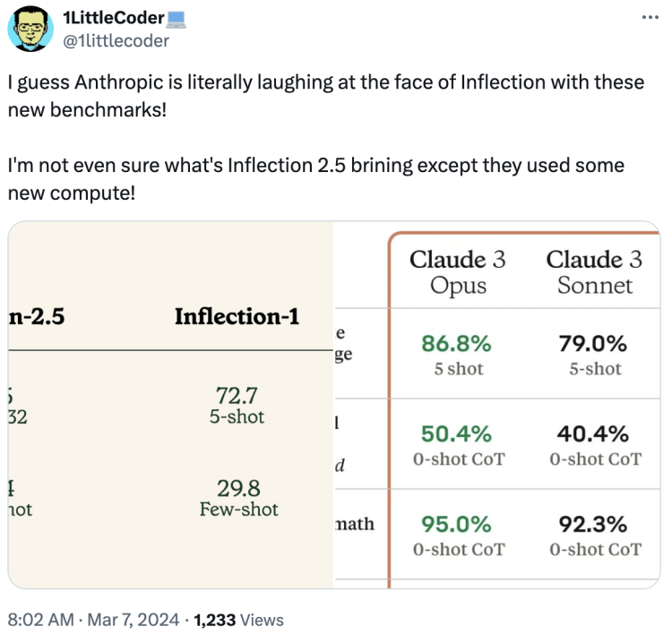Click the green 86.8% 5 shot score
Image resolution: width=672 pixels, height=635 pixels.
458,354
